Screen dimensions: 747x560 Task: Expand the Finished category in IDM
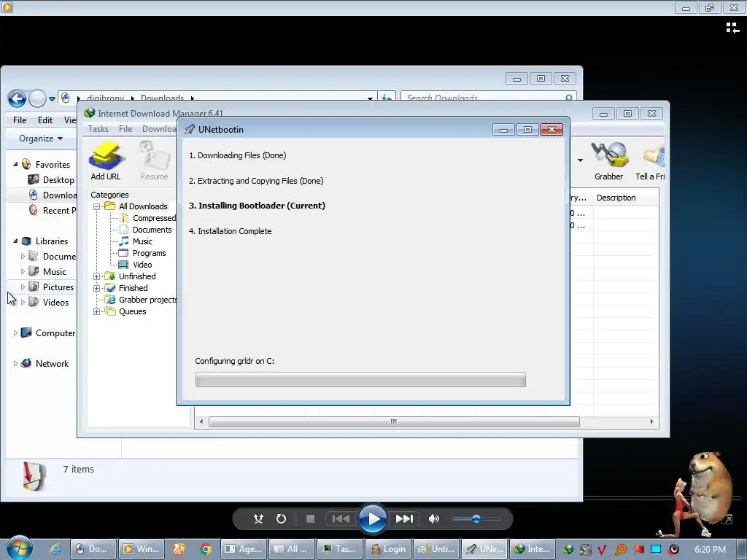tap(97, 288)
